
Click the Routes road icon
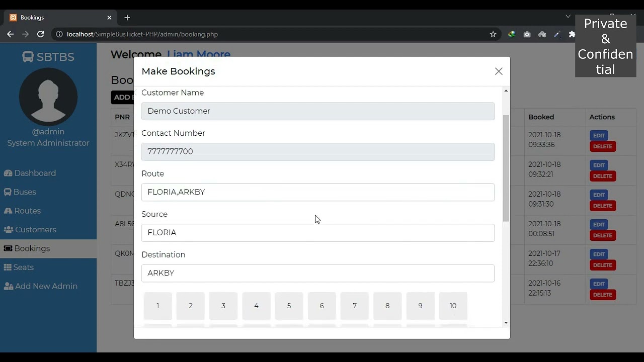coord(8,211)
